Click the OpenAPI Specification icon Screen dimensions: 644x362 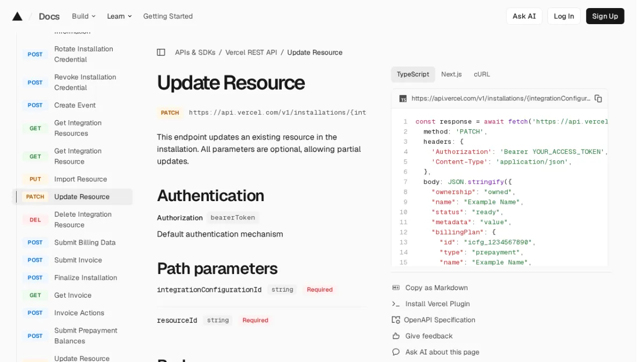click(396, 320)
